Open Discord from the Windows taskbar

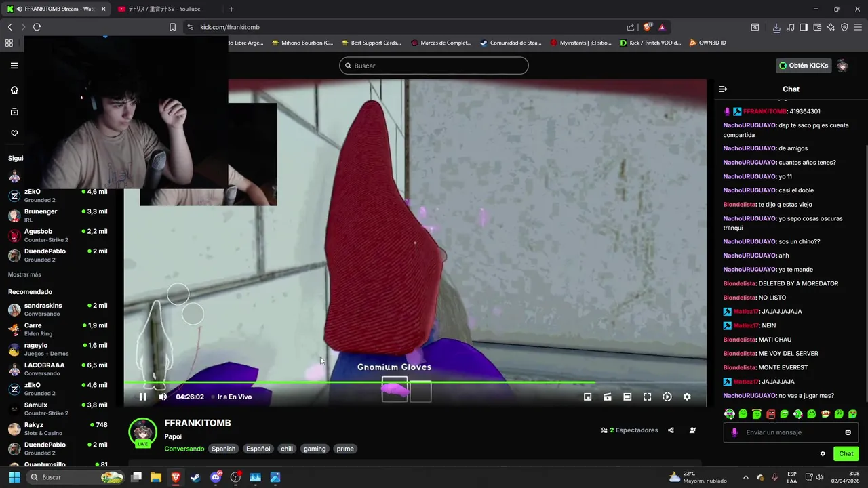[x=216, y=477]
